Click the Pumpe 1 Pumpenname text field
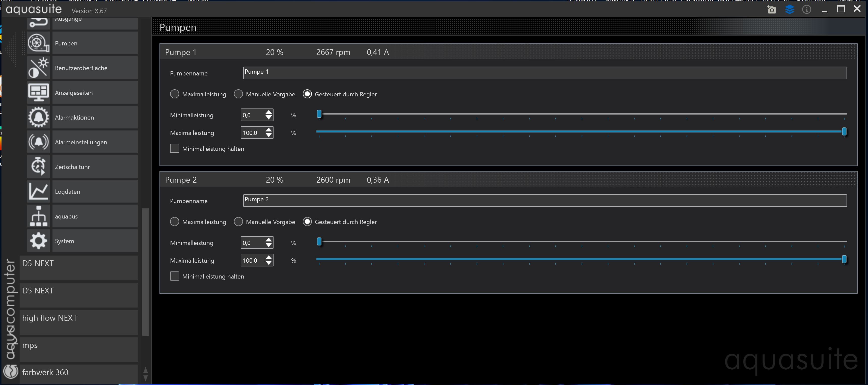The height and width of the screenshot is (385, 868). click(x=545, y=73)
